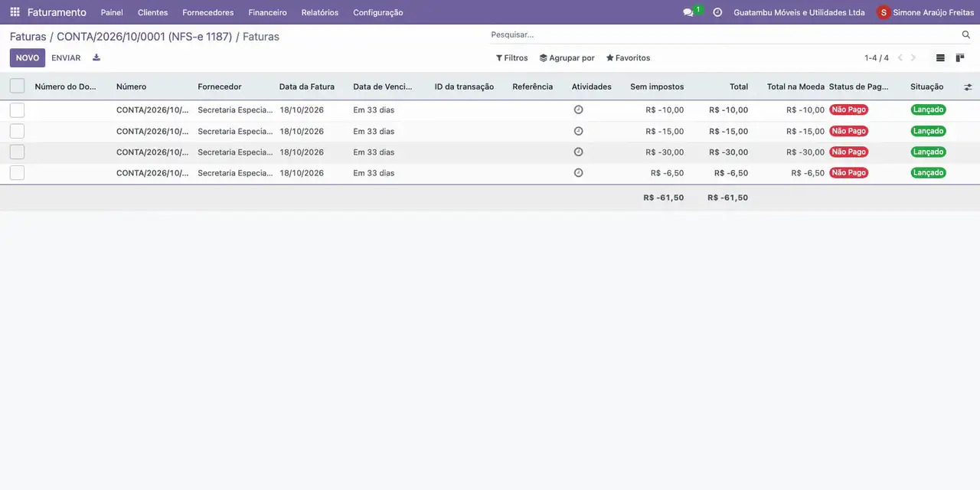Click the 1-4 / 4 pager counter
Screen dimensions: 980x490
pos(877,58)
